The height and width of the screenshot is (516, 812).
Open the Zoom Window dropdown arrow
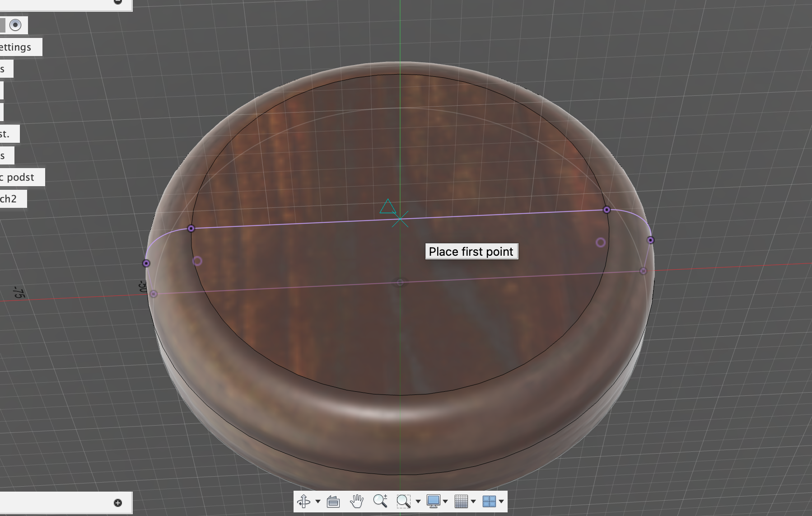[418, 502]
